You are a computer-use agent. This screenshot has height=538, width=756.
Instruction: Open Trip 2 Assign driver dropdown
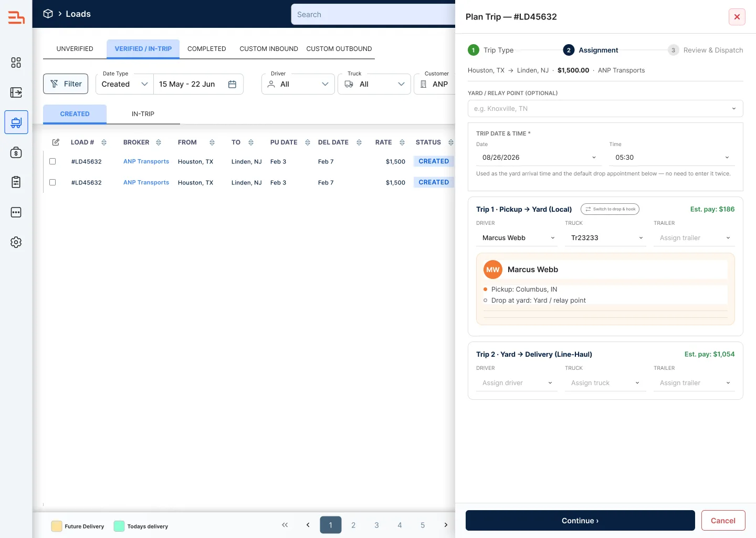517,383
